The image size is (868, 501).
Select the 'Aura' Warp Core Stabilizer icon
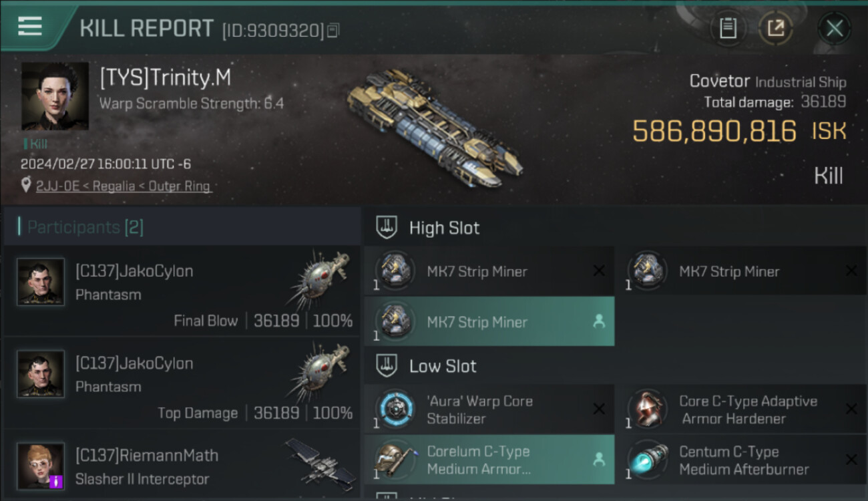[395, 409]
